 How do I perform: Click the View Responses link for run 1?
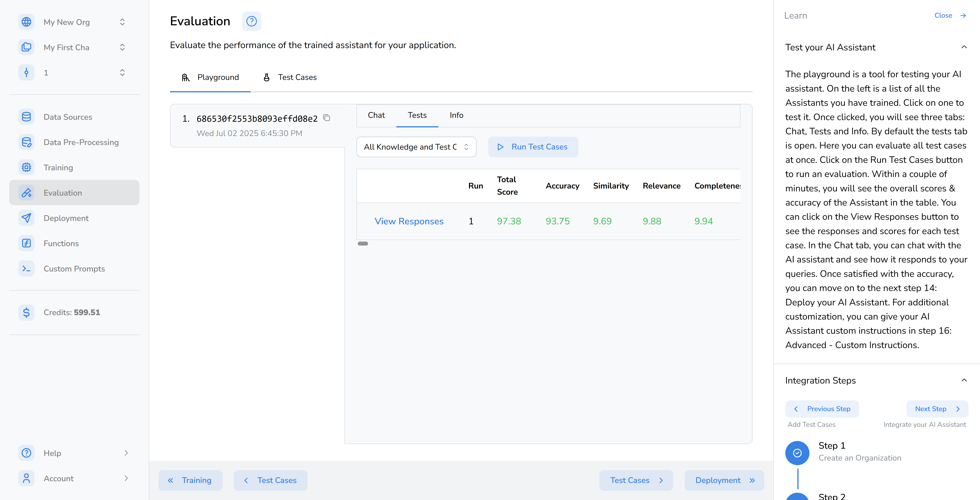(x=409, y=221)
